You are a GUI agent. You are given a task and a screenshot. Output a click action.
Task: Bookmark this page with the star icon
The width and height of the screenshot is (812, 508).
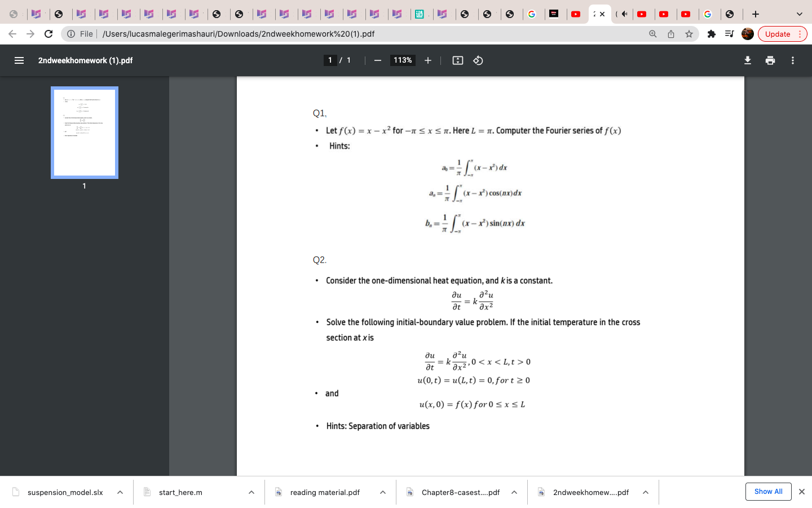coord(689,34)
